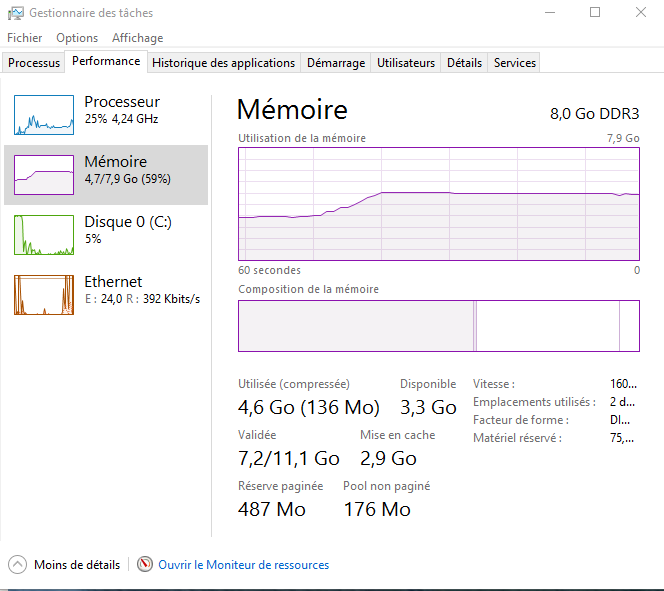Go to the Démarrage tab
Image resolution: width=664 pixels, height=591 pixels.
pyautogui.click(x=336, y=62)
